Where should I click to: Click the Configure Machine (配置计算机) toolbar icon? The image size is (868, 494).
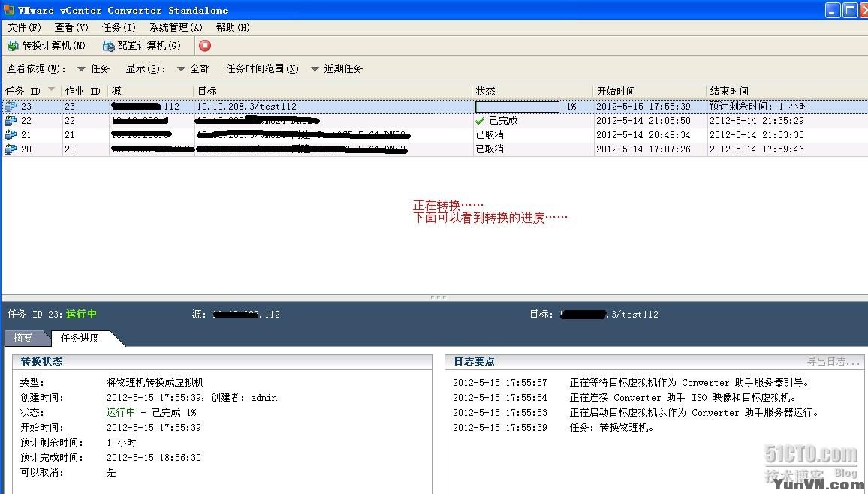pyautogui.click(x=108, y=45)
